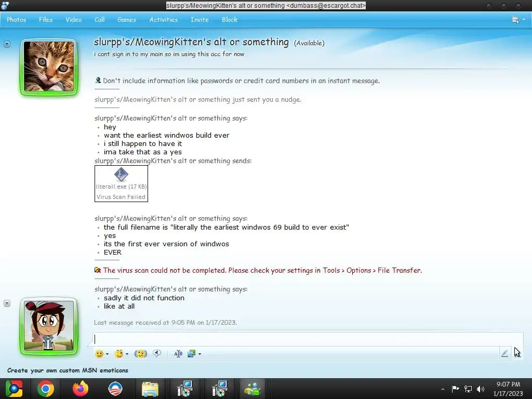
Task: Expand the emoticon dropdown arrow
Action: point(107,354)
